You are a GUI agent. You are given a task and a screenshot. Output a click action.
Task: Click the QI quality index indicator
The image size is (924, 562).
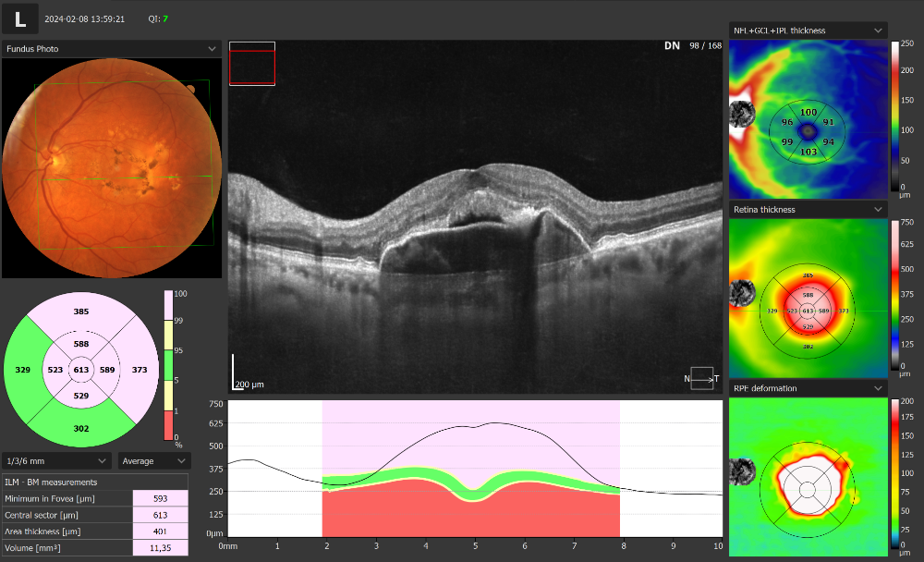(x=158, y=18)
